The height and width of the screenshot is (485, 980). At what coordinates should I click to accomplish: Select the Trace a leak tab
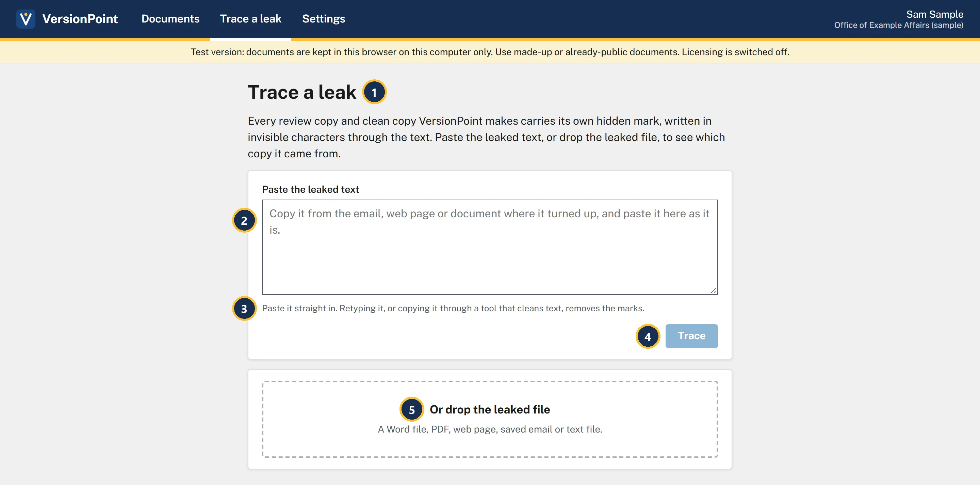tap(251, 19)
